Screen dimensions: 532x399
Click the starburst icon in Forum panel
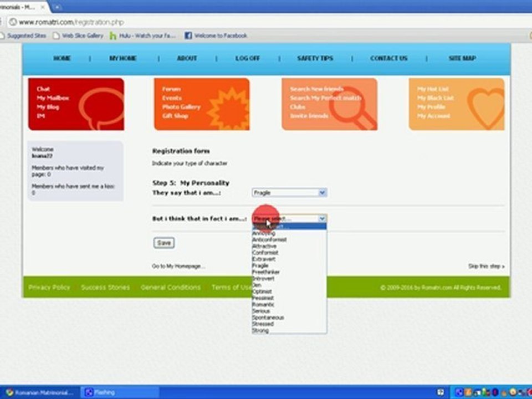coord(228,109)
